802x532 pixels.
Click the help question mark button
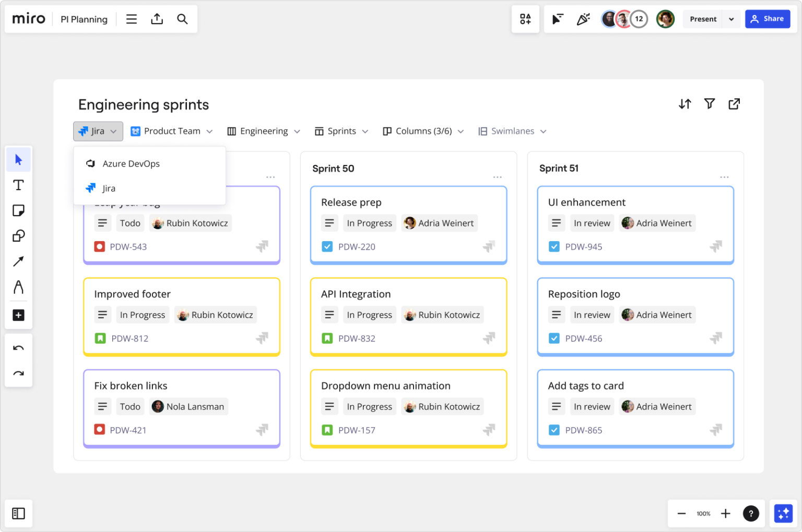click(x=751, y=513)
